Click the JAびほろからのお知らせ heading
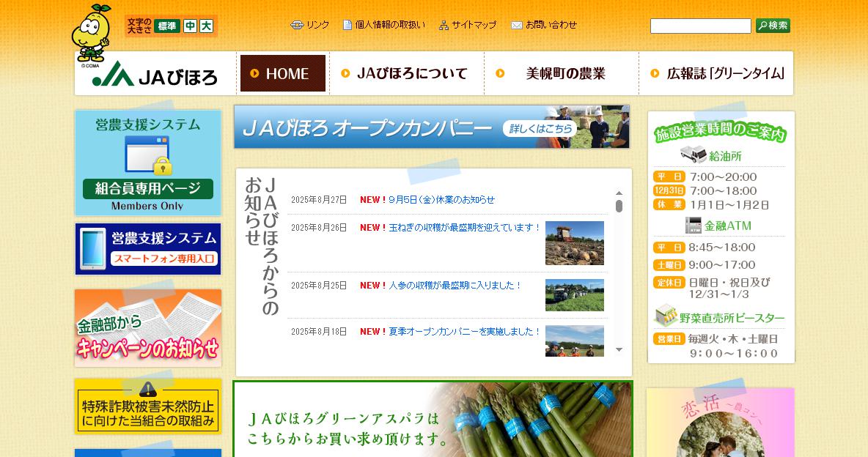868x457 pixels. [261, 246]
